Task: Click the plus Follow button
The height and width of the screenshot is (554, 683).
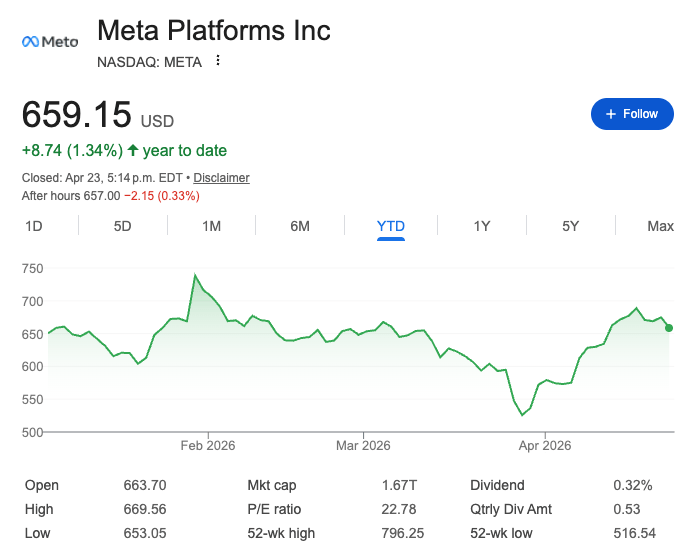Action: (x=632, y=114)
